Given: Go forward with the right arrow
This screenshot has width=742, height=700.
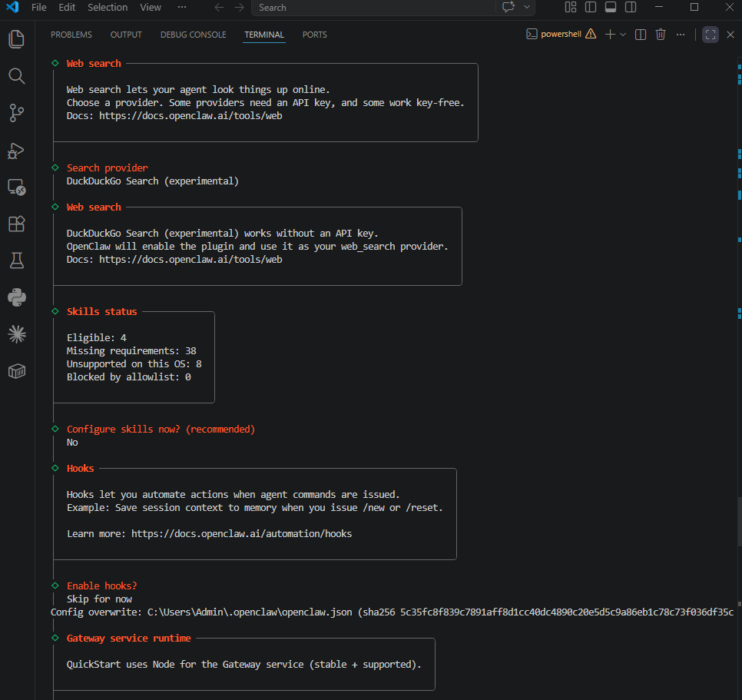Looking at the screenshot, I should pyautogui.click(x=240, y=8).
